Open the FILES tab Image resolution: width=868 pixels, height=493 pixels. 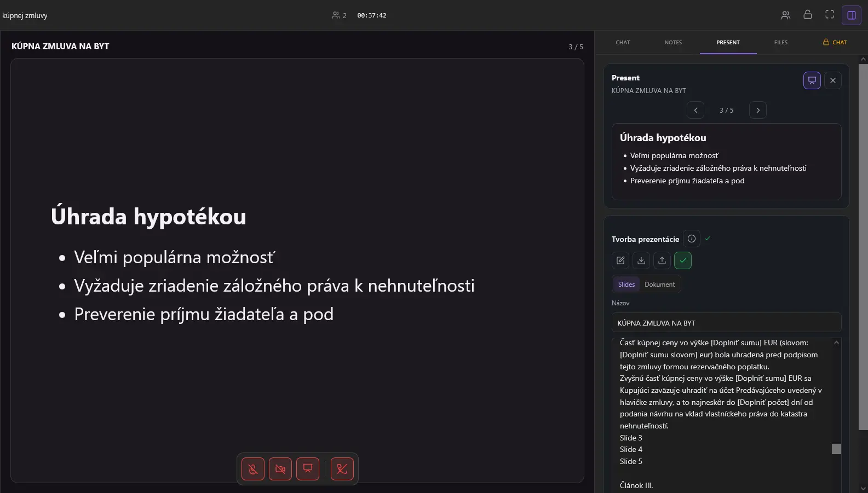781,42
